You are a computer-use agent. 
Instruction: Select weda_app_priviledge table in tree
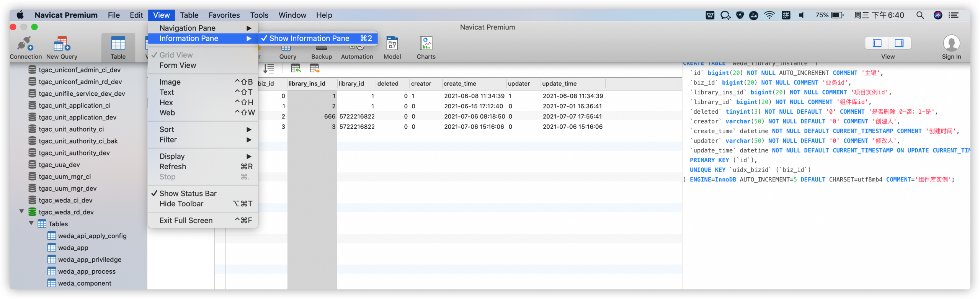90,260
